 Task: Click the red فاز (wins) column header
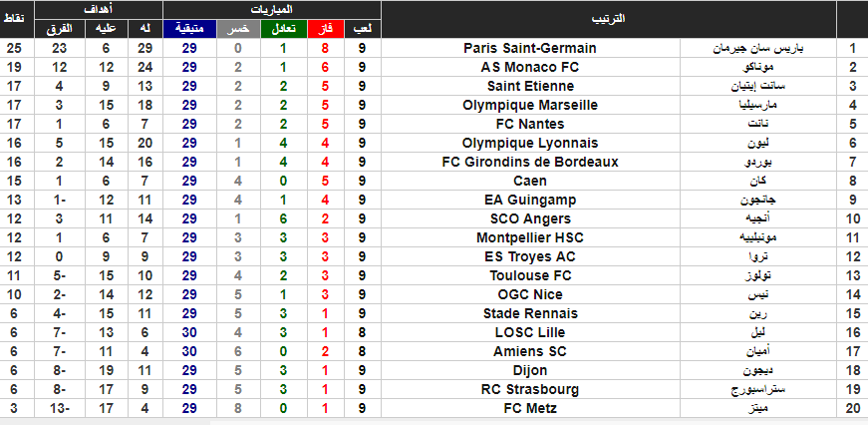pyautogui.click(x=325, y=29)
